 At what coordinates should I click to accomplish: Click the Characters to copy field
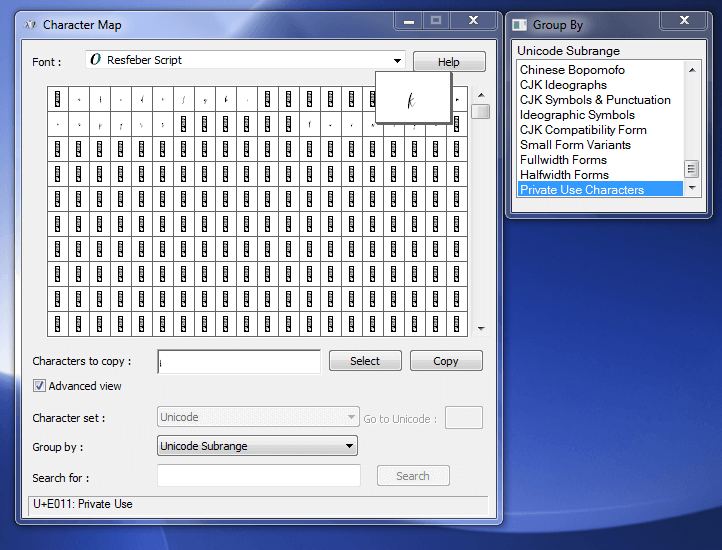(239, 362)
